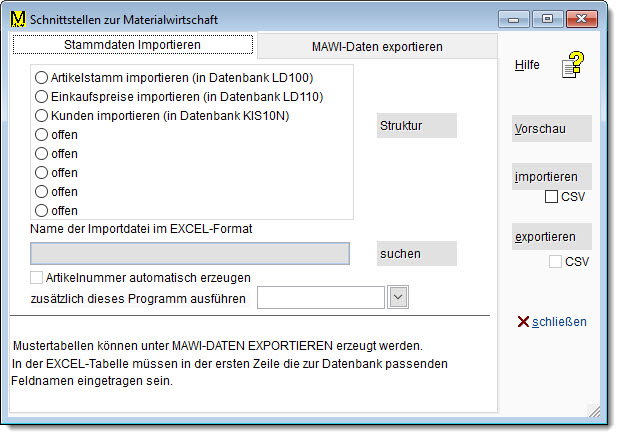
Task: Toggle Artikelnummer automatisch erzeugen checkbox
Action: coord(38,277)
